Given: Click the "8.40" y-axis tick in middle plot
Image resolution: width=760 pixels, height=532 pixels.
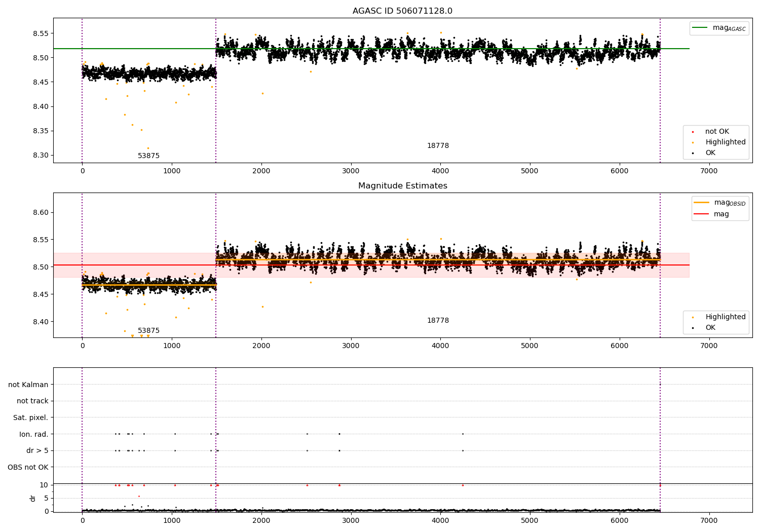Looking at the screenshot, I should pos(41,322).
